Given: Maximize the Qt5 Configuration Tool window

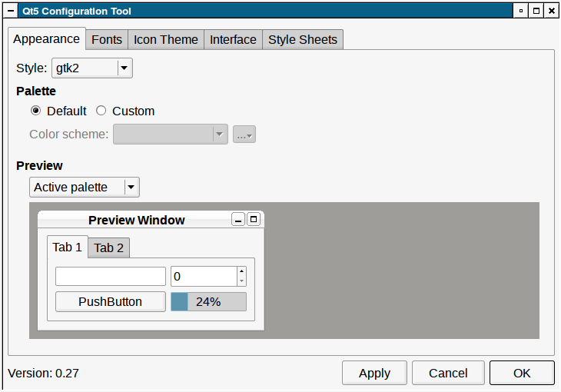Looking at the screenshot, I should [x=536, y=11].
